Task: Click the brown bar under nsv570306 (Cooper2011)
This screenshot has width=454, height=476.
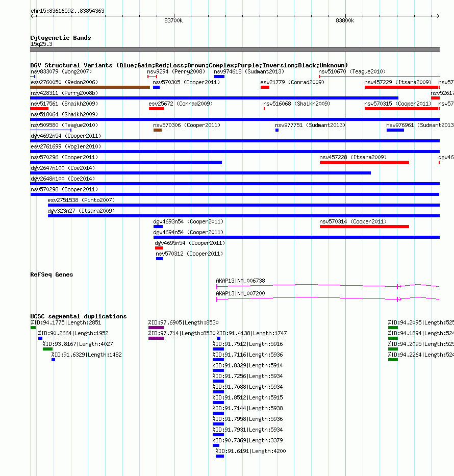Action: (x=158, y=130)
